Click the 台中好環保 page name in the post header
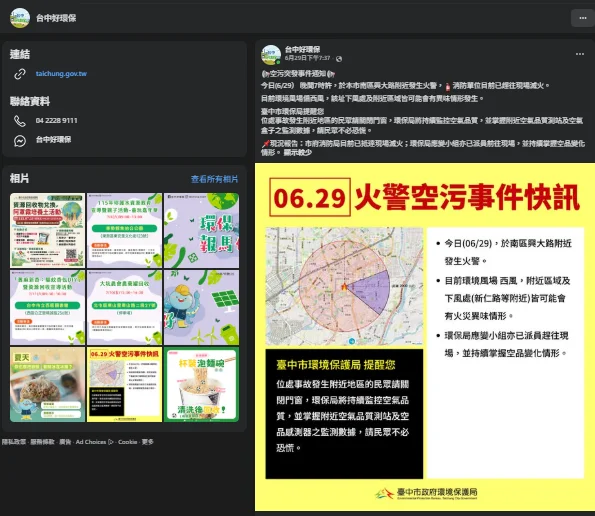 coord(302,49)
